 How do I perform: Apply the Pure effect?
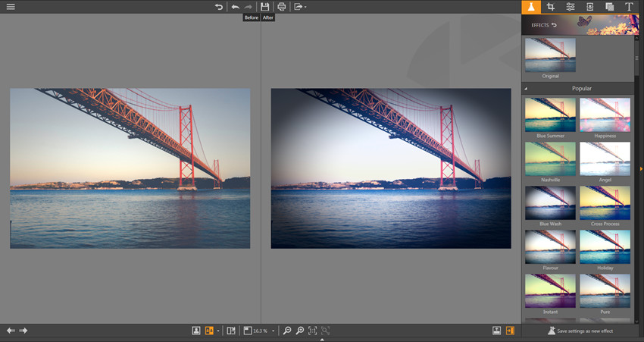pyautogui.click(x=605, y=290)
